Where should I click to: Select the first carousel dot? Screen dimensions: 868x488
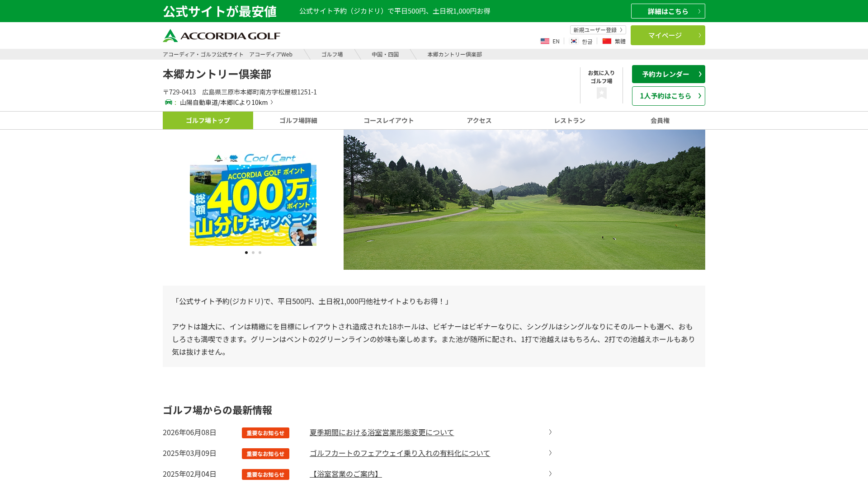point(246,253)
